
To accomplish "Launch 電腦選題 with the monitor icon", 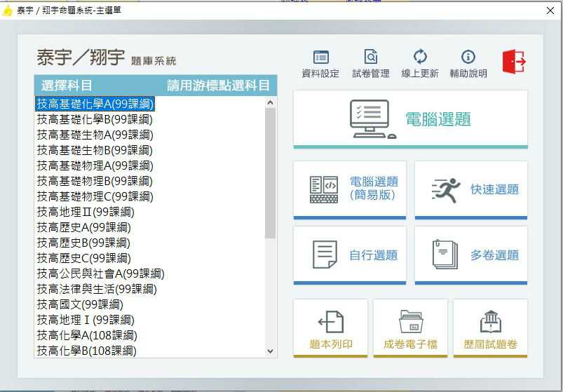I will point(410,119).
